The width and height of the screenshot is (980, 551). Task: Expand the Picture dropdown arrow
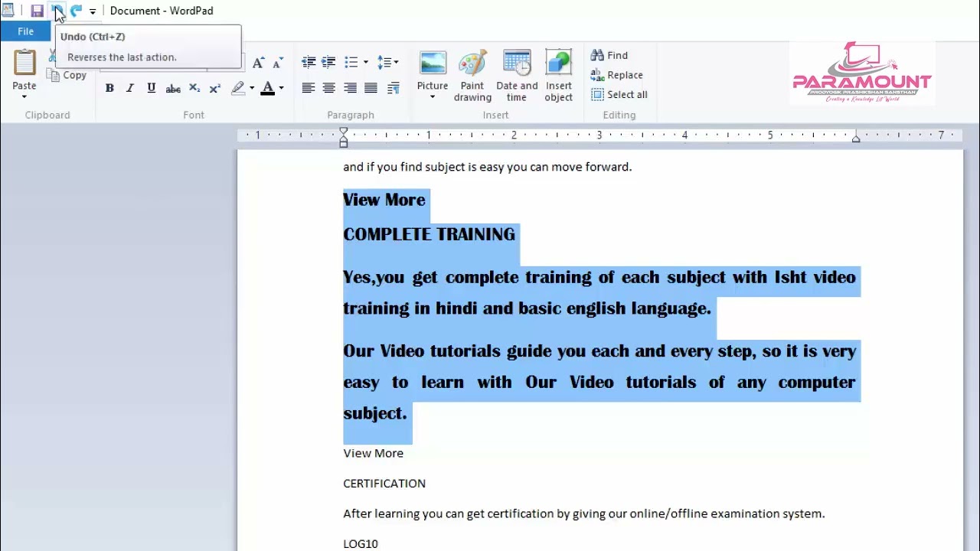[x=433, y=97]
